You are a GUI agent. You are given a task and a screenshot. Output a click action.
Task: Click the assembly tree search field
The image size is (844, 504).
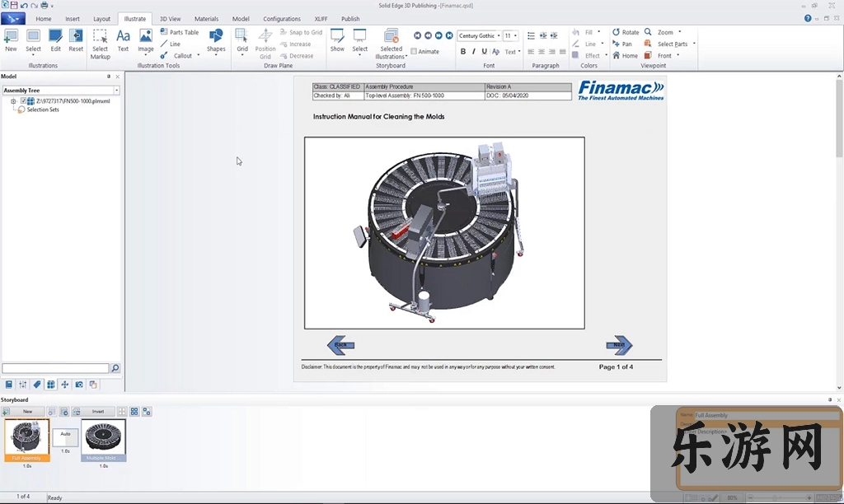55,368
